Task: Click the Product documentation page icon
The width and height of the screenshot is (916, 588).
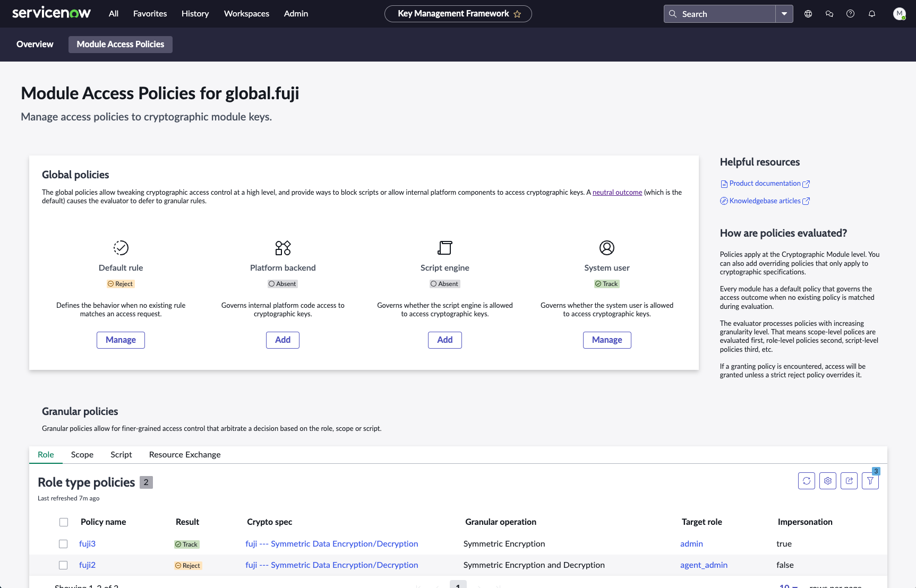Action: (724, 184)
